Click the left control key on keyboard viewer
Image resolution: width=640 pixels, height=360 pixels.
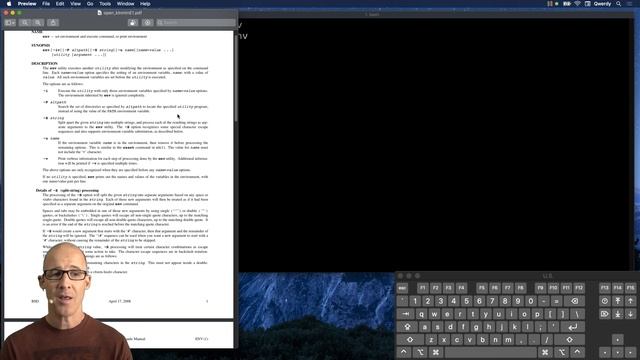tap(404, 352)
